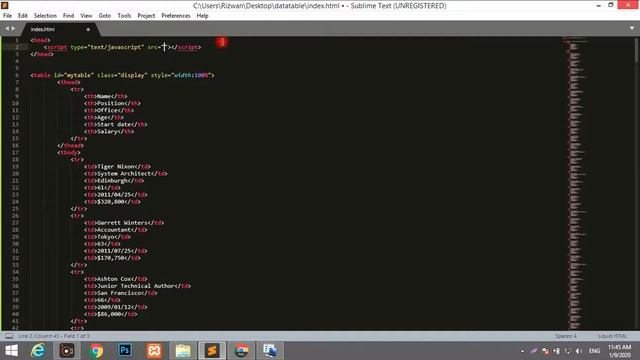Viewport: 640px width, 360px height.
Task: Open the Find menu
Action: pyautogui.click(x=69, y=16)
